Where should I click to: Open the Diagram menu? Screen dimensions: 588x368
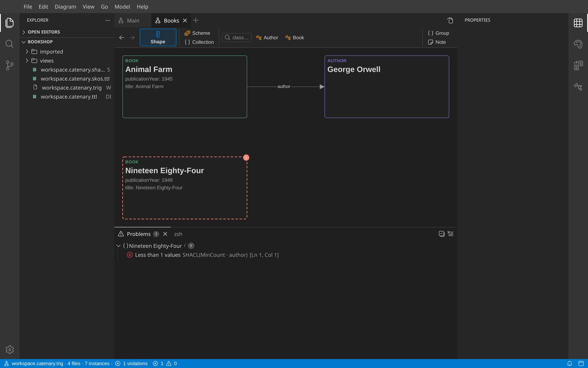tap(65, 7)
